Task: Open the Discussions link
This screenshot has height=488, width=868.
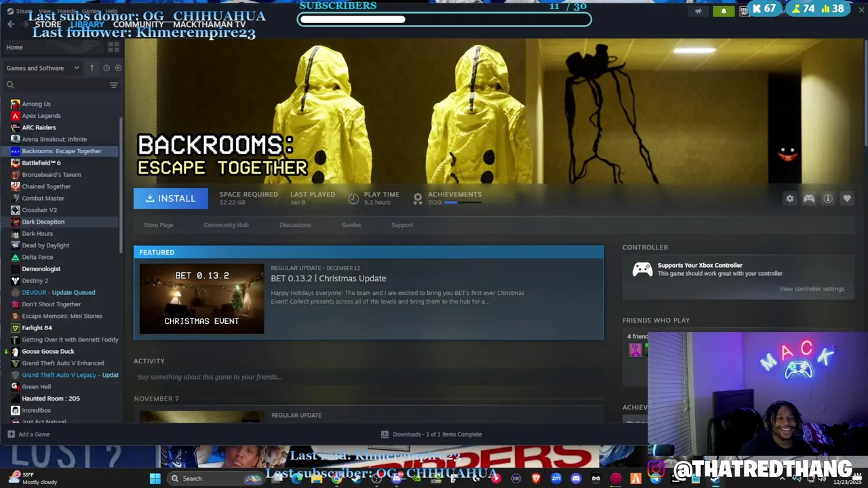Action: coord(295,225)
